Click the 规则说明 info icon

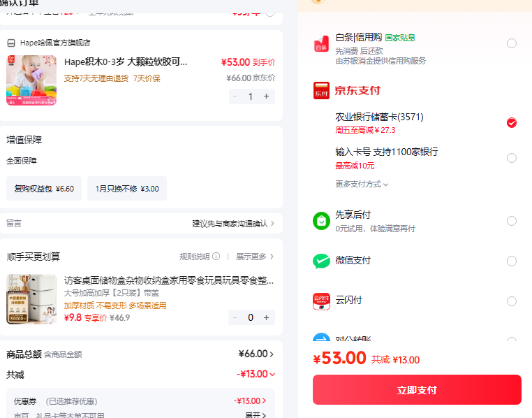pos(216,257)
